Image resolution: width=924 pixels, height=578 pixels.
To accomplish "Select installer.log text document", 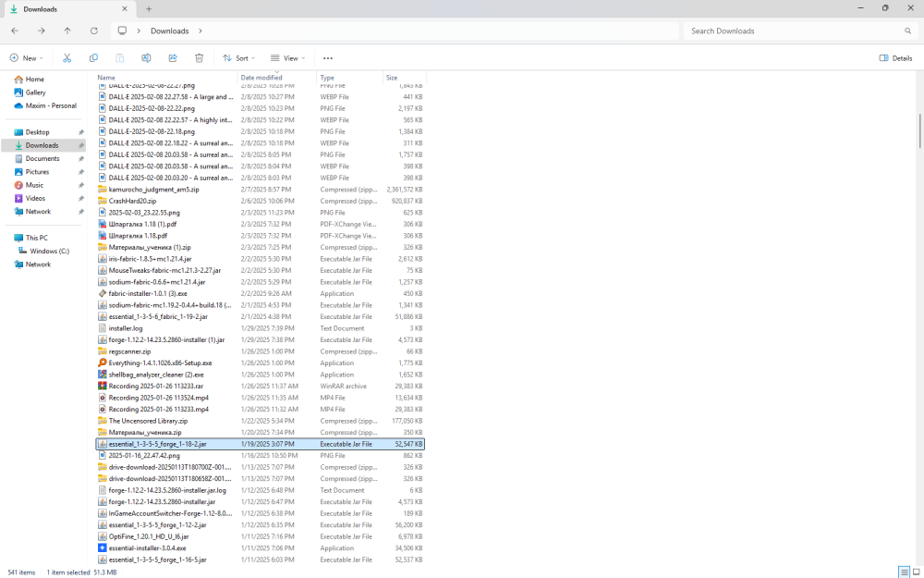I will point(260,328).
